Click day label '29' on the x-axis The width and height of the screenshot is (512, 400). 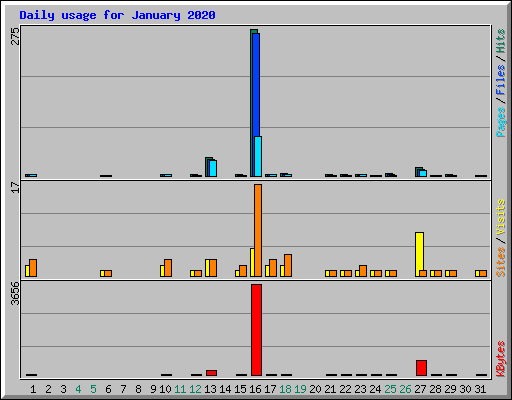[x=450, y=389]
